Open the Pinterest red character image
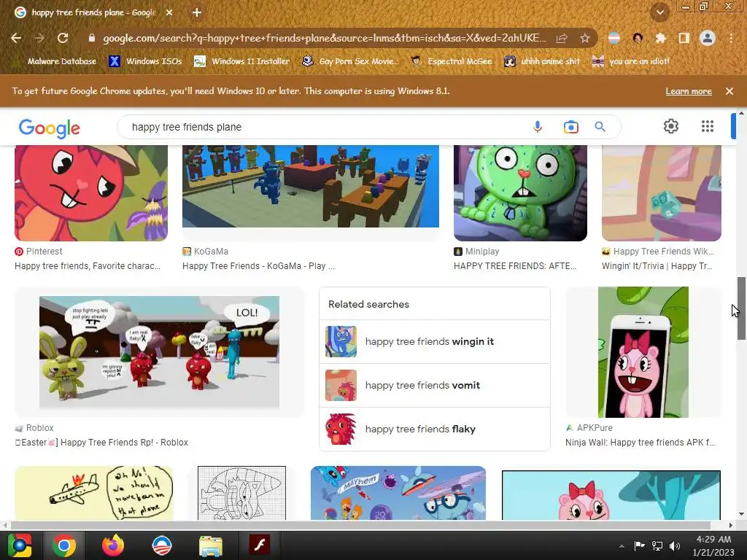The height and width of the screenshot is (560, 747). point(91,192)
